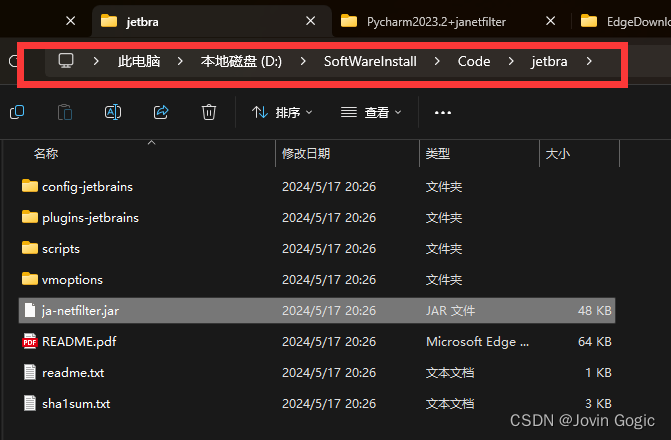Click the 64 KB size cell
The height and width of the screenshot is (440, 671).
[x=594, y=342]
